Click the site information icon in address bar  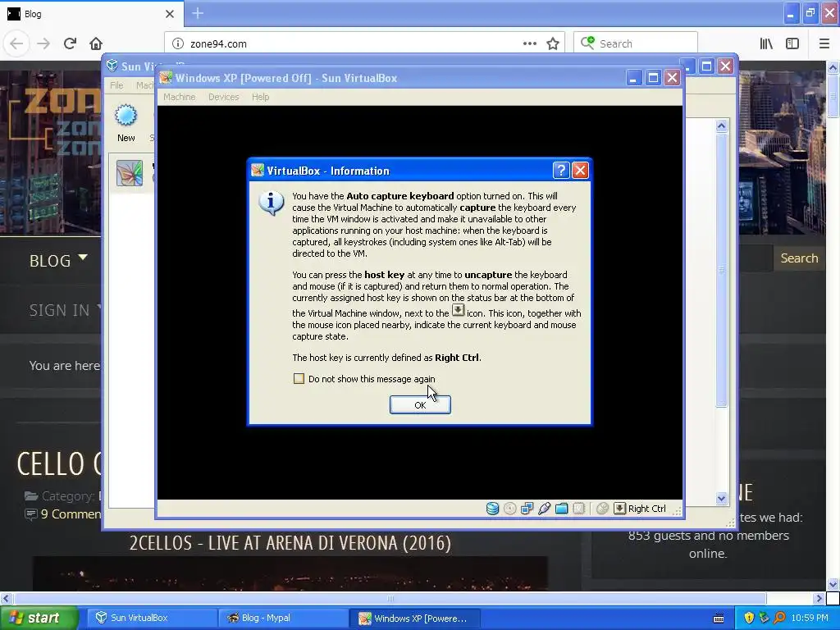[178, 43]
